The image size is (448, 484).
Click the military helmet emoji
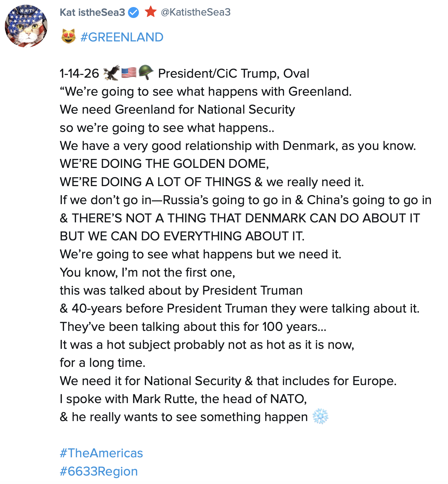pyautogui.click(x=146, y=72)
